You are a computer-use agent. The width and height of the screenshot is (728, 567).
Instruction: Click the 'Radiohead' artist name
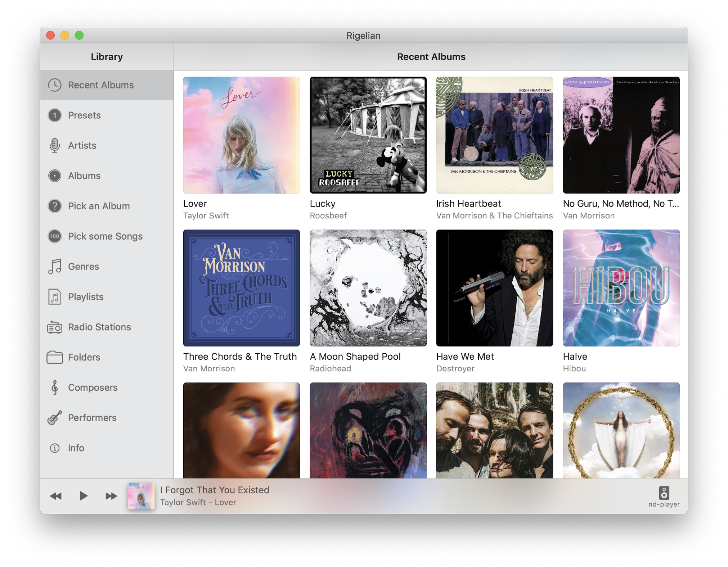tap(331, 368)
